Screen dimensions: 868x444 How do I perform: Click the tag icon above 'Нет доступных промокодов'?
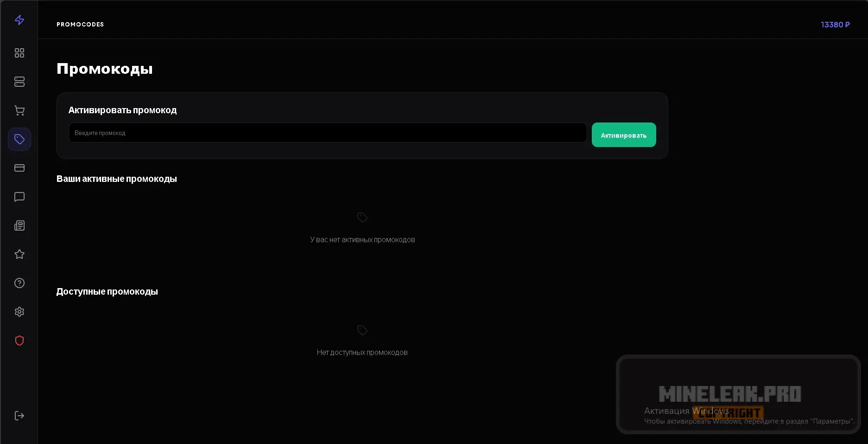point(362,330)
